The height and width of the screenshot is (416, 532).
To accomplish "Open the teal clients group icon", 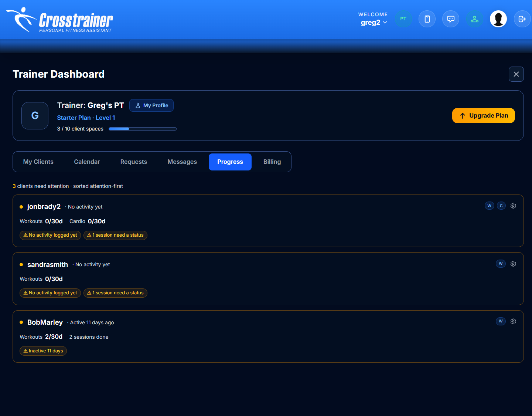I will 475,19.
